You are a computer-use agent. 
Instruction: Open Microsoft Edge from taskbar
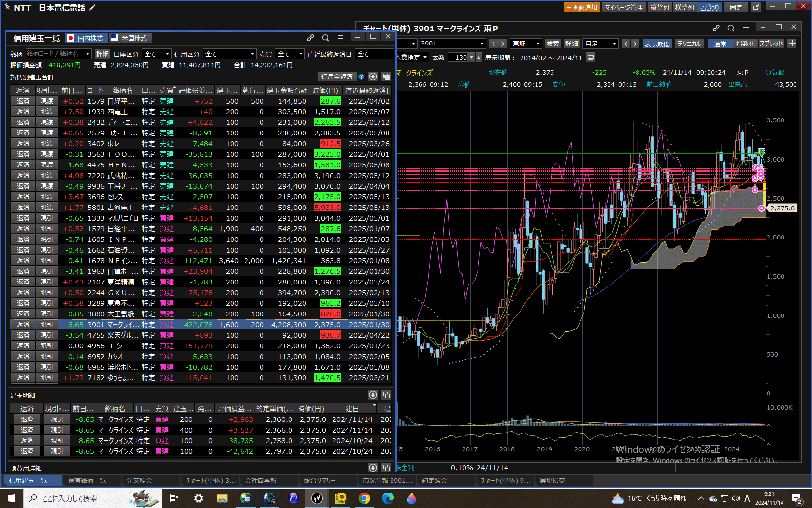(x=388, y=498)
